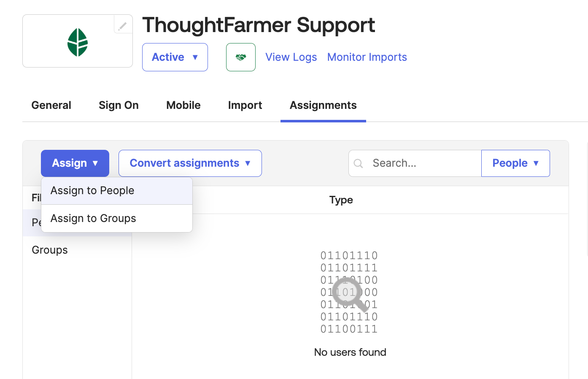Click the ThoughtFarmer Support title
Viewport: 588px width, 379px height.
tap(259, 25)
